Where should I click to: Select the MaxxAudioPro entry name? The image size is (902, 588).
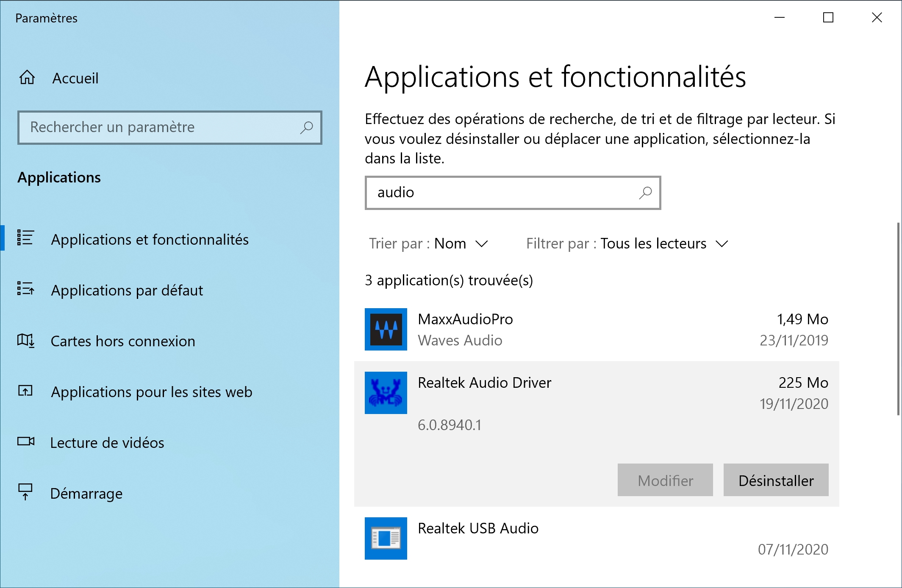pos(465,319)
